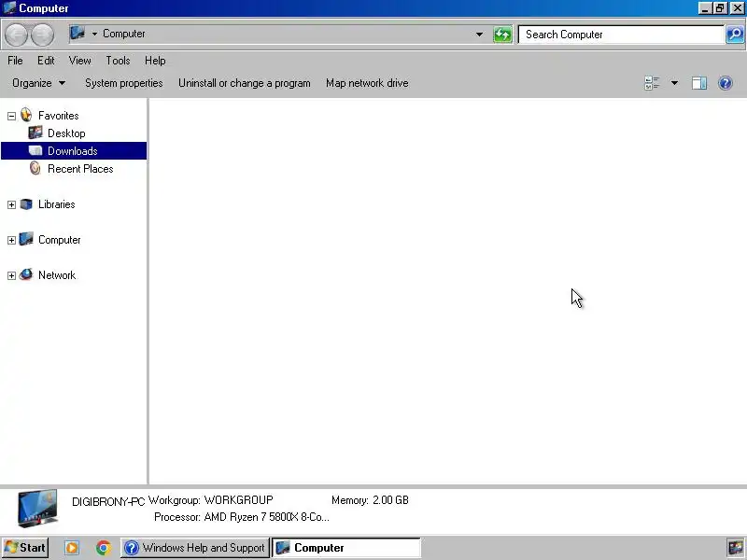The image size is (747, 560).
Task: Click the Libraries icon in the tree
Action: 26,203
